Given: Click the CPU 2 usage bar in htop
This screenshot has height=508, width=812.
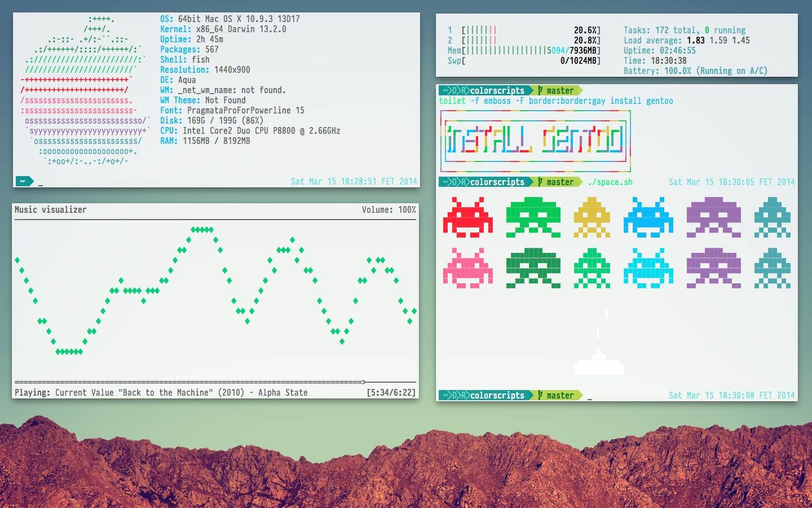Looking at the screenshot, I should click(x=531, y=40).
